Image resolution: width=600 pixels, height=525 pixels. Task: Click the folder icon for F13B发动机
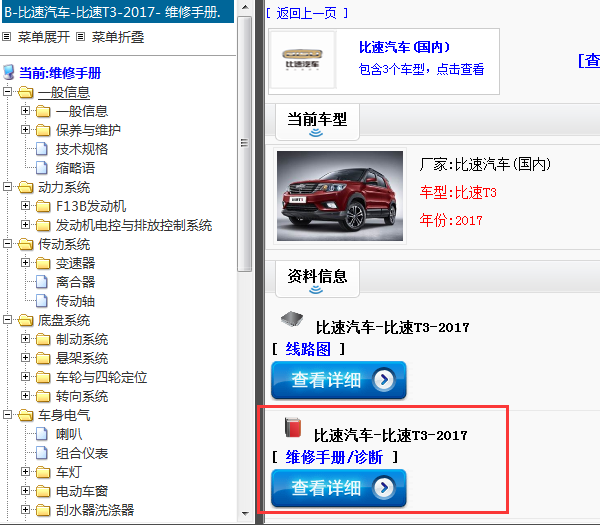pyautogui.click(x=43, y=206)
